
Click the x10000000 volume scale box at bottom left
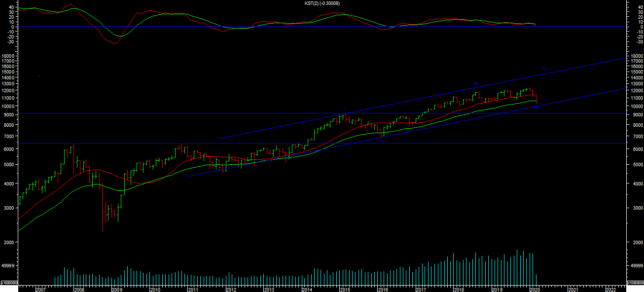(8, 283)
